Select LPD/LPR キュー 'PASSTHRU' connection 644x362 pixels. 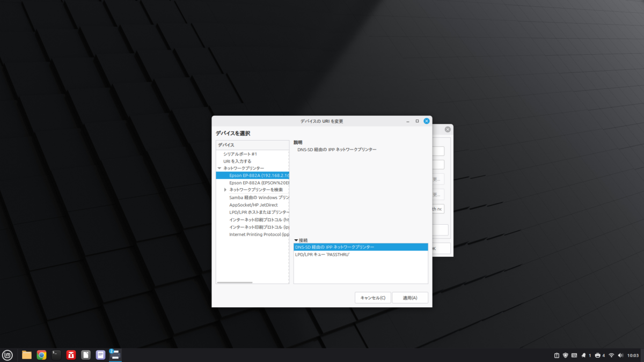(322, 254)
